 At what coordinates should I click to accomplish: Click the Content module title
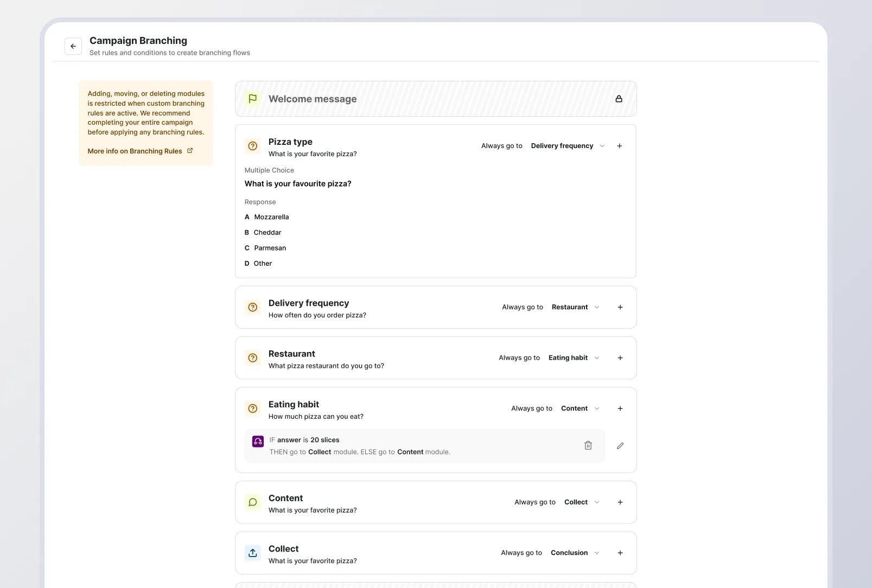(285, 498)
